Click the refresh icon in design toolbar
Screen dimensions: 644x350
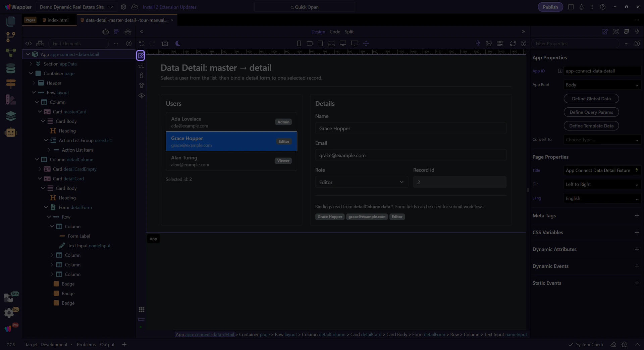coord(513,43)
